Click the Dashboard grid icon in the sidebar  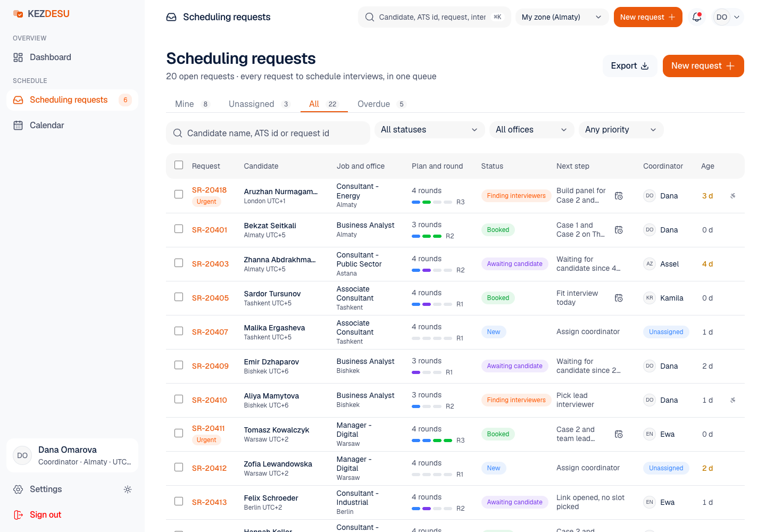tap(18, 57)
